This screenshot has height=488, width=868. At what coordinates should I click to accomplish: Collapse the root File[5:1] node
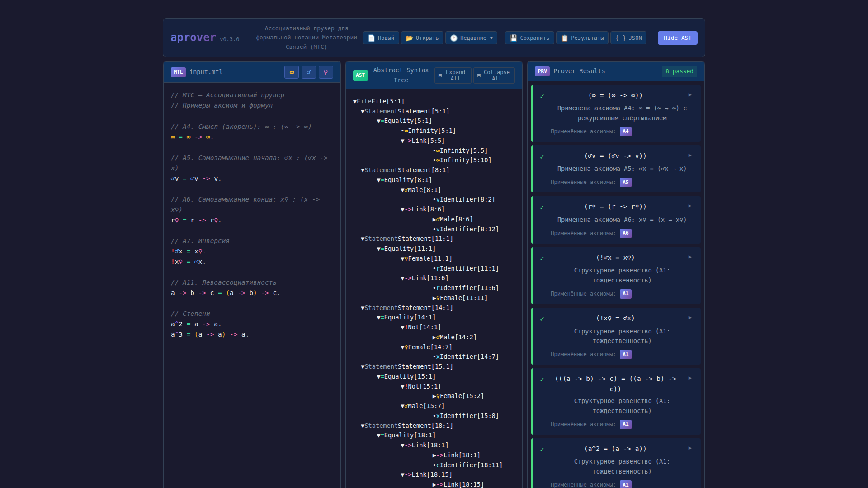click(x=355, y=102)
